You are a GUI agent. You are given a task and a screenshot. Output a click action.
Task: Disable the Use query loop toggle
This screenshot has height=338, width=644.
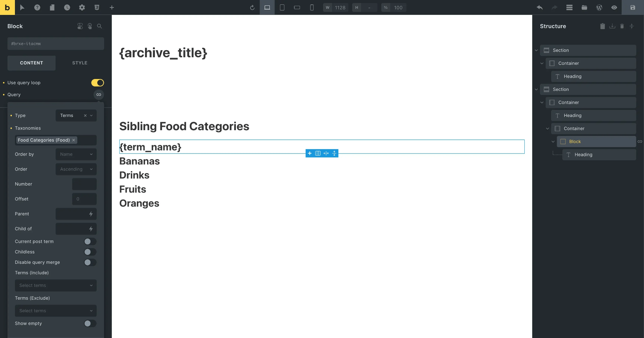[x=97, y=82]
